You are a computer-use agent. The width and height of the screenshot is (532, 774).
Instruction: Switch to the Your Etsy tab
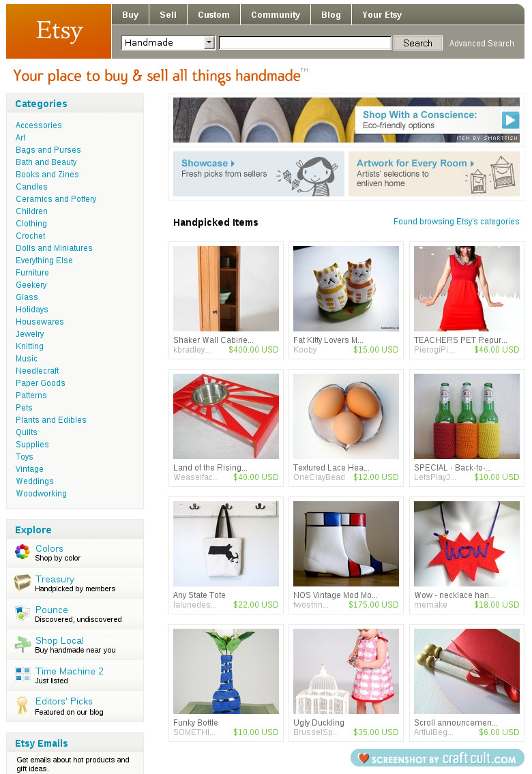pyautogui.click(x=382, y=15)
